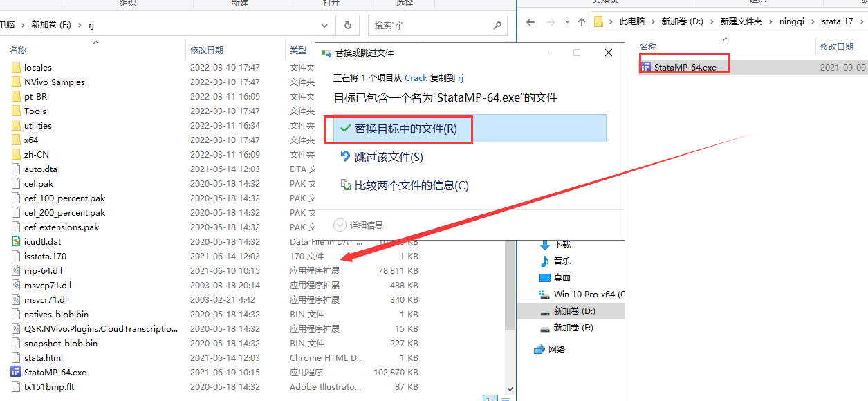Close the replace or skip files dialog
Screen dimensions: 868x401
[609, 53]
